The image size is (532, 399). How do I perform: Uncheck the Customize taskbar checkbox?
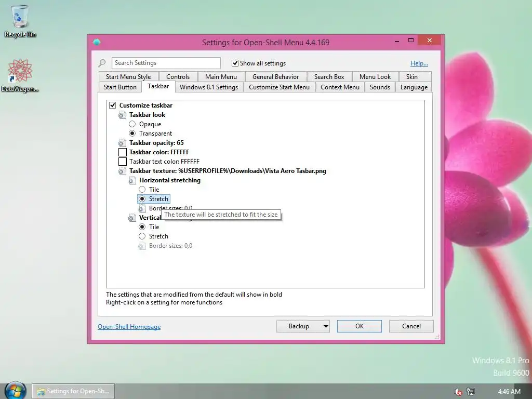click(113, 105)
